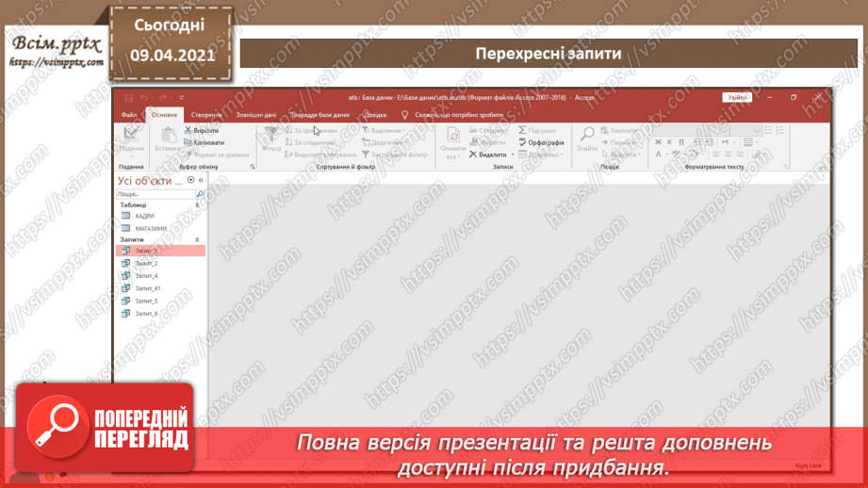Click Створити new record command
This screenshot has width=868, height=488.
(x=487, y=131)
